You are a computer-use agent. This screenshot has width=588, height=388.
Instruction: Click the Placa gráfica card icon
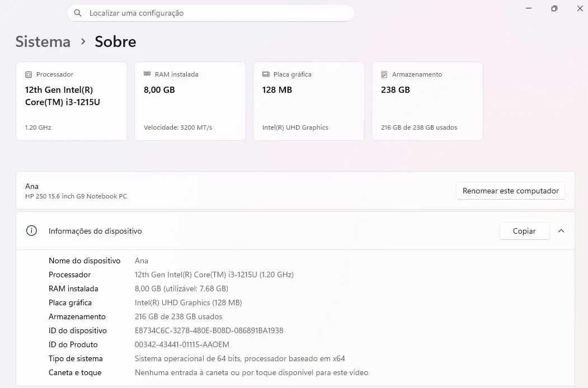266,74
